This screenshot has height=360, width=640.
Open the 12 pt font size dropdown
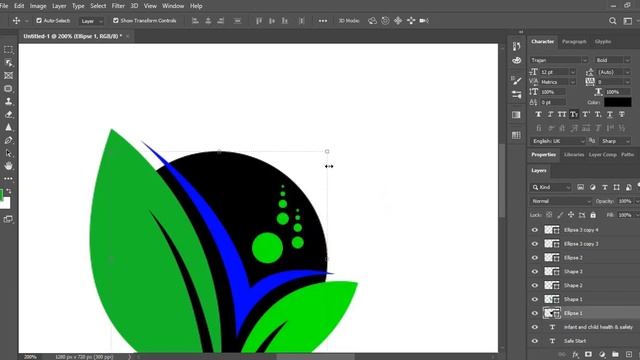558,72
